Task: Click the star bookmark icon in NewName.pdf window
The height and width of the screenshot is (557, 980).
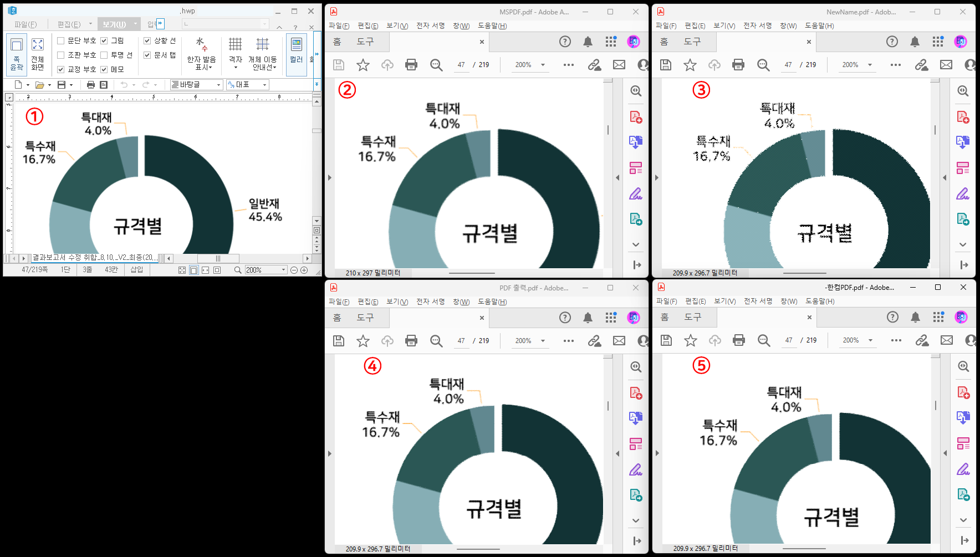Action: 690,65
